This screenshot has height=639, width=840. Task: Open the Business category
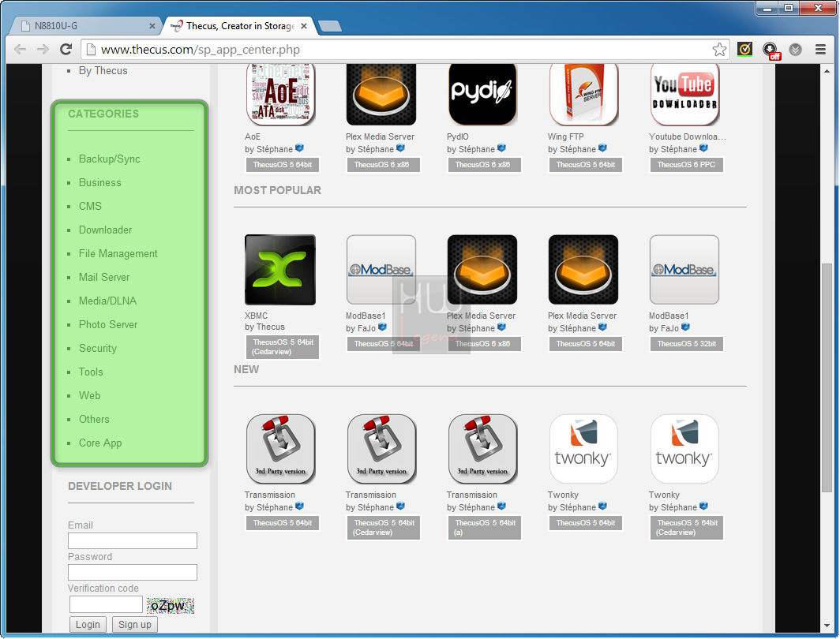click(99, 182)
